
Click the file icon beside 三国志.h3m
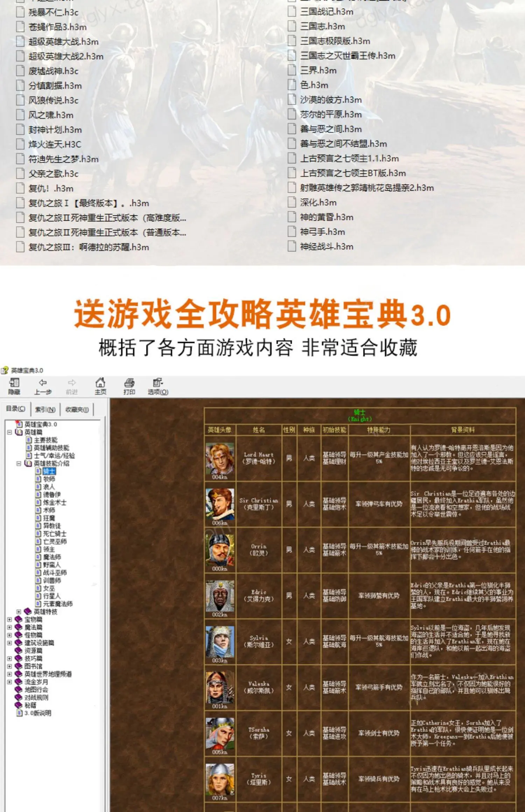pyautogui.click(x=292, y=26)
